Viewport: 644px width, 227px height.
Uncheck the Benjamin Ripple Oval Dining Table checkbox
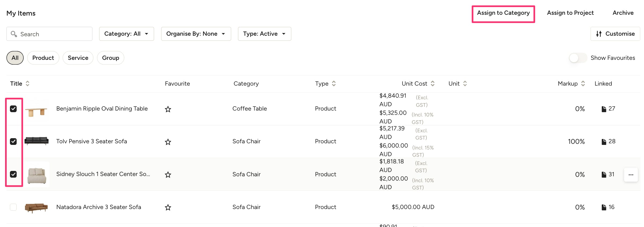(13, 109)
